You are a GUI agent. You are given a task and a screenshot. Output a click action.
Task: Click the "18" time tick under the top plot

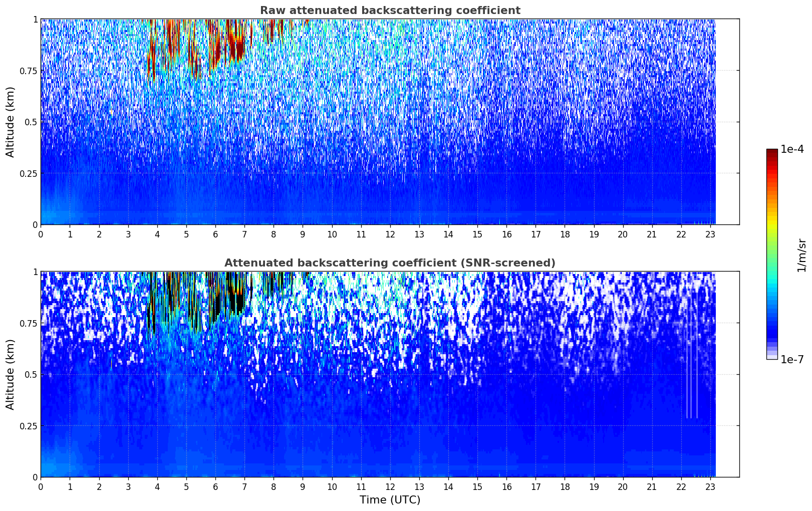coord(565,234)
